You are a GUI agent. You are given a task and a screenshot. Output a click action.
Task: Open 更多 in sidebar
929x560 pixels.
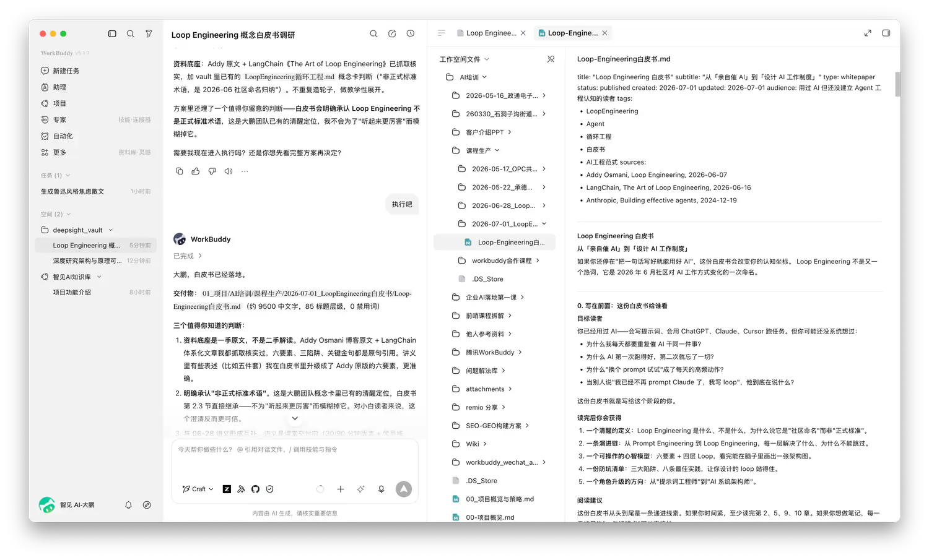(96, 152)
